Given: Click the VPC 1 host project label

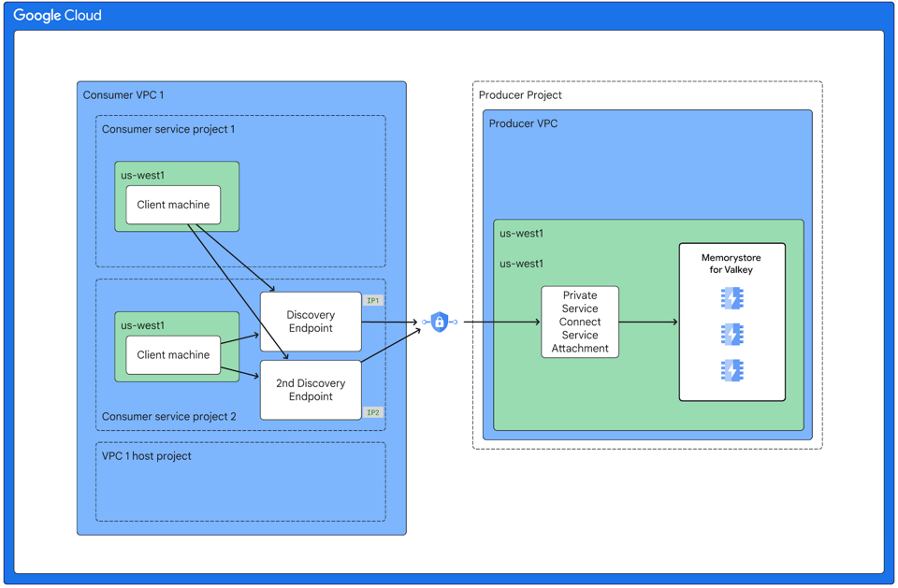Looking at the screenshot, I should tap(147, 456).
